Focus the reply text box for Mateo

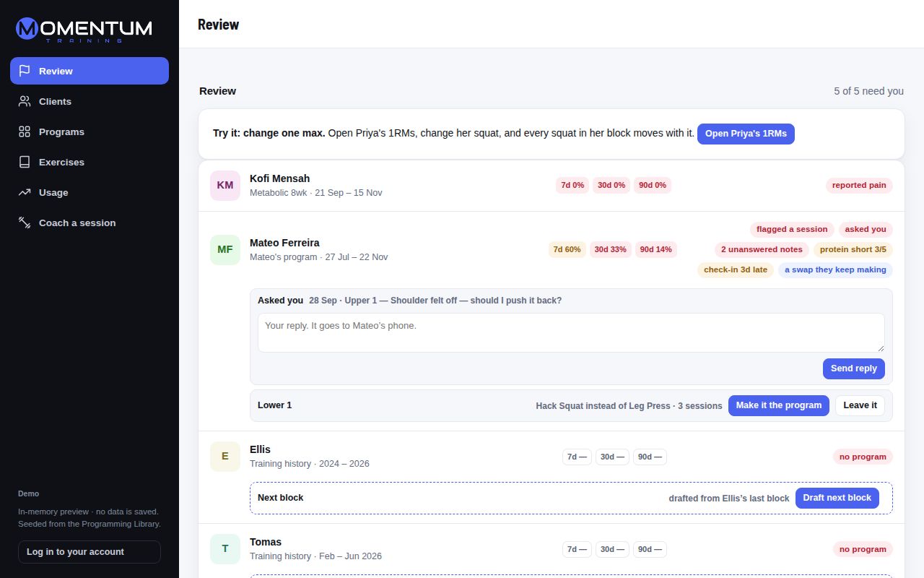(x=571, y=332)
